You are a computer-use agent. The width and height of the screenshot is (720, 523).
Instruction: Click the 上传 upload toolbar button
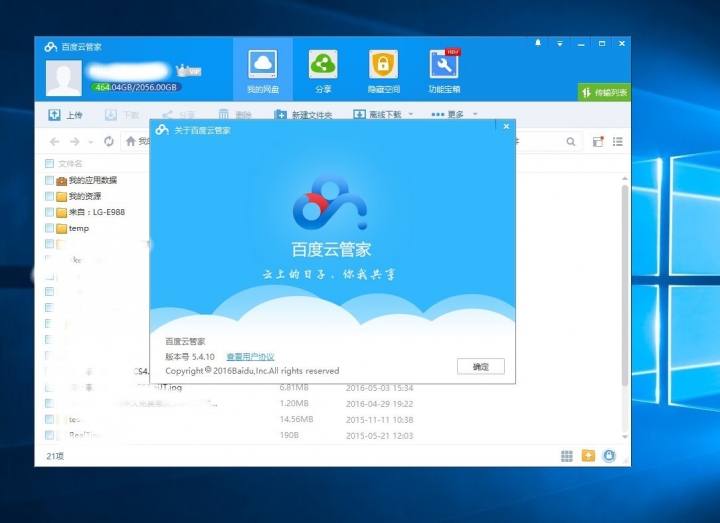(65, 115)
